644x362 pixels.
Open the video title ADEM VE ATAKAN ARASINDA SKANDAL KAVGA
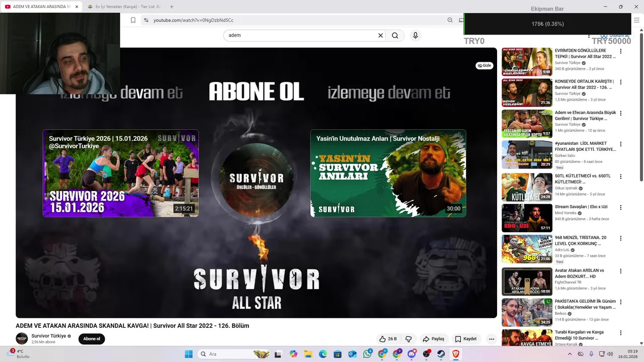(132, 326)
